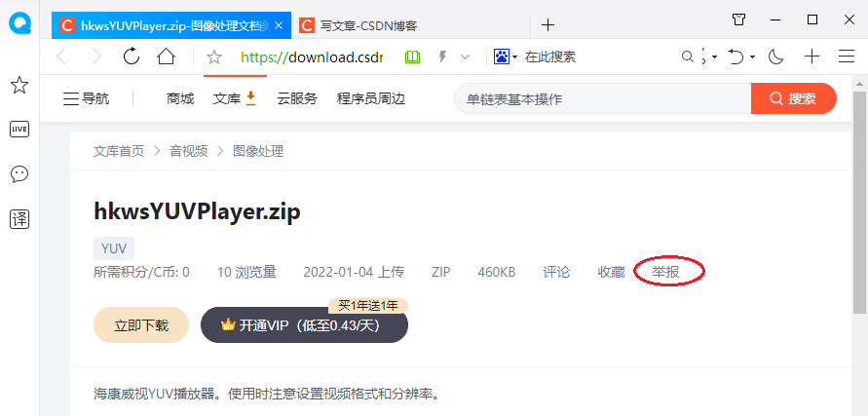Click the 2022-01-04 上传 text
The width and height of the screenshot is (868, 416).
point(354,272)
